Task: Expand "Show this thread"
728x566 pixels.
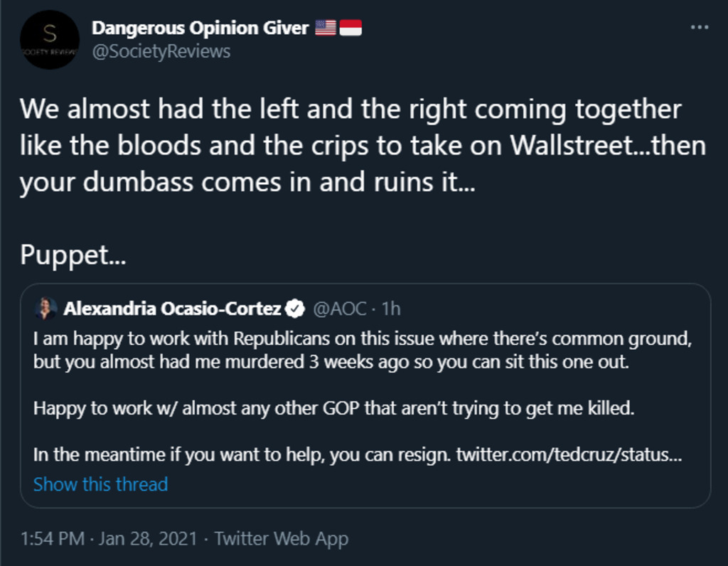Action: (100, 484)
